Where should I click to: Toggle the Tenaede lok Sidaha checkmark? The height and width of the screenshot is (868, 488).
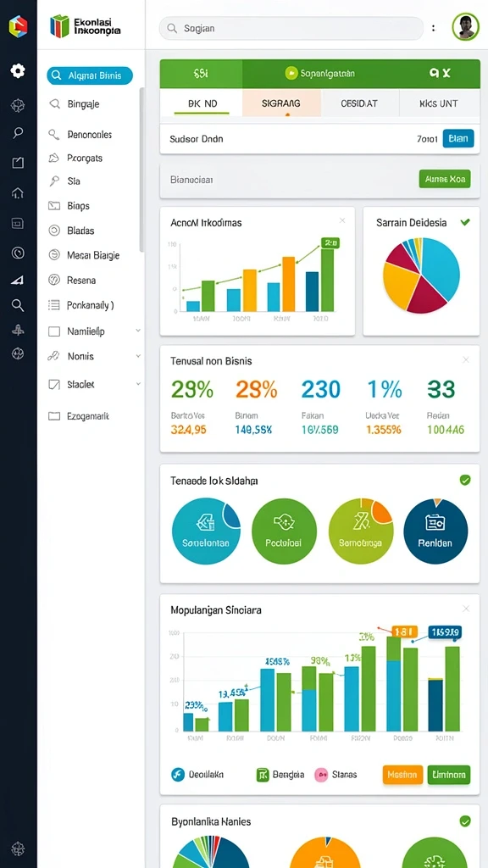[x=465, y=480]
